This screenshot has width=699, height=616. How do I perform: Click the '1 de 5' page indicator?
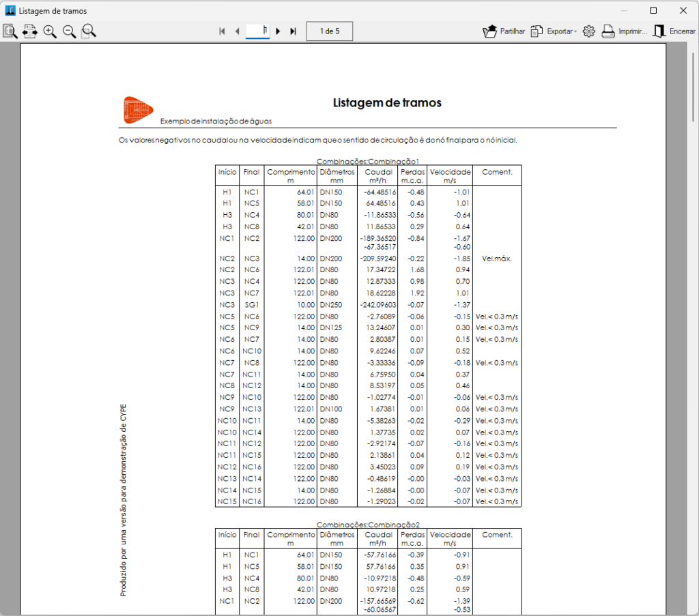330,31
